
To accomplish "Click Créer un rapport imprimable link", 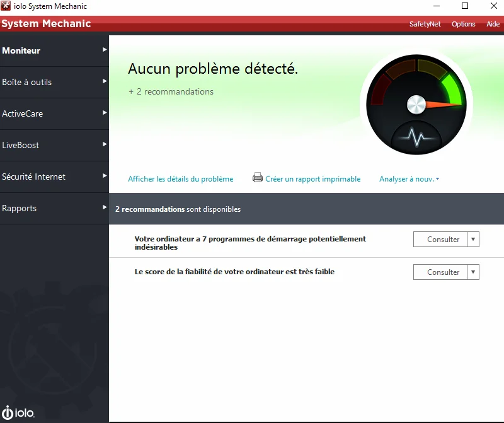I will point(312,179).
